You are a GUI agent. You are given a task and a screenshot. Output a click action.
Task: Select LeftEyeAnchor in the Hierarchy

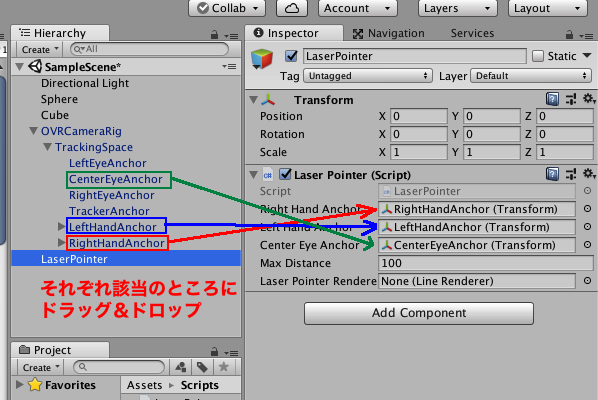click(x=108, y=163)
